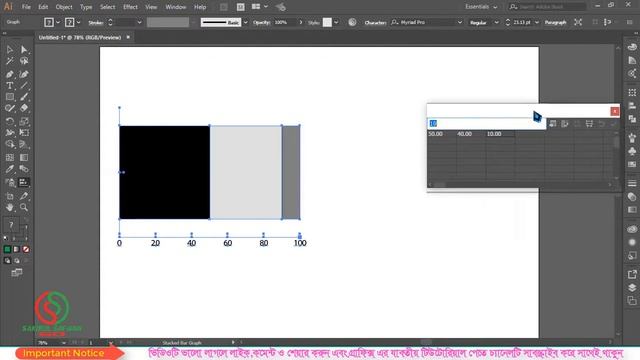Screen dimensions: 640x360
Task: Select the Type tool
Action: click(x=10, y=86)
